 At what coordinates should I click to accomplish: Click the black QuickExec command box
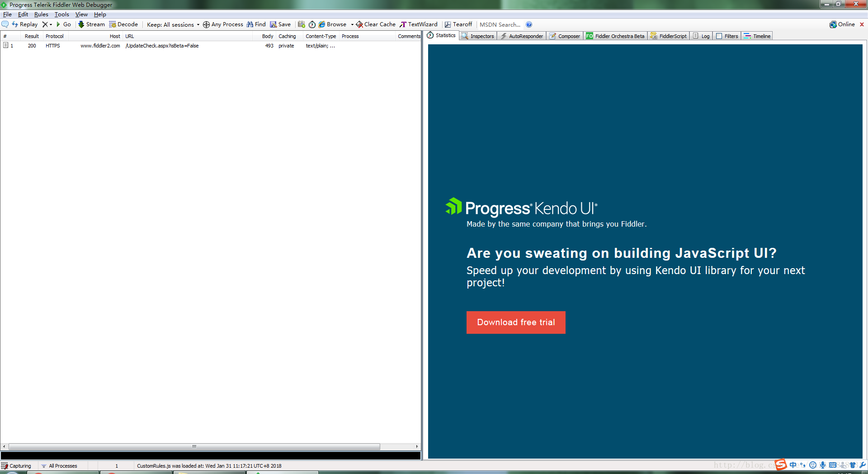(211, 455)
